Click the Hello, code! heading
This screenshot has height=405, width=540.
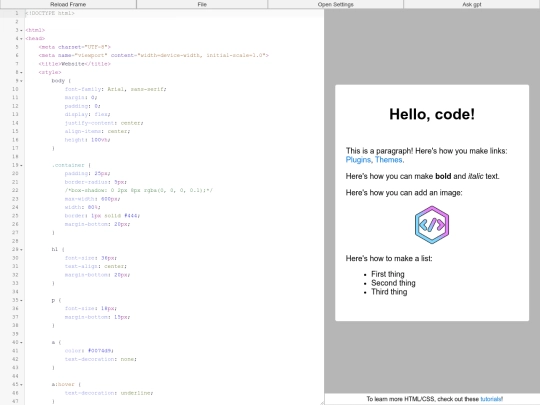pos(432,114)
